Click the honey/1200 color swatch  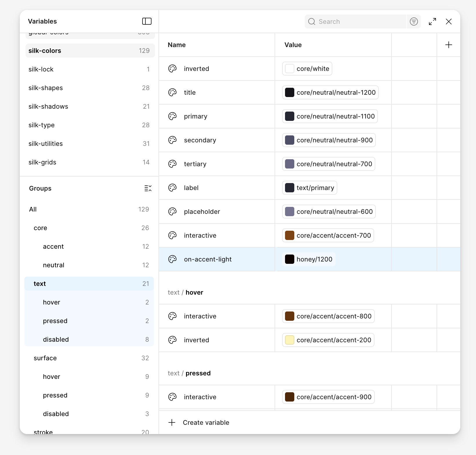(x=290, y=259)
